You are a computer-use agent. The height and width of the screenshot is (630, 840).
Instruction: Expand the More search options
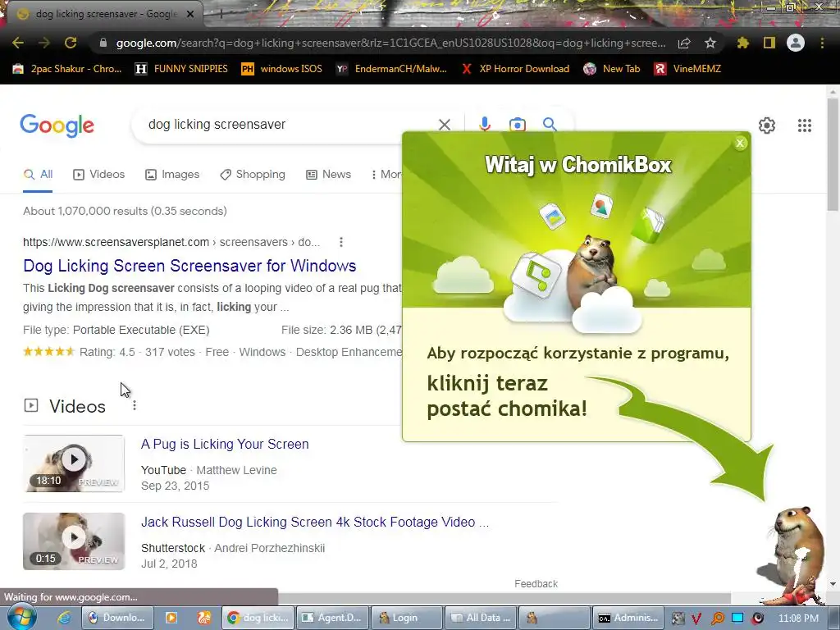386,175
